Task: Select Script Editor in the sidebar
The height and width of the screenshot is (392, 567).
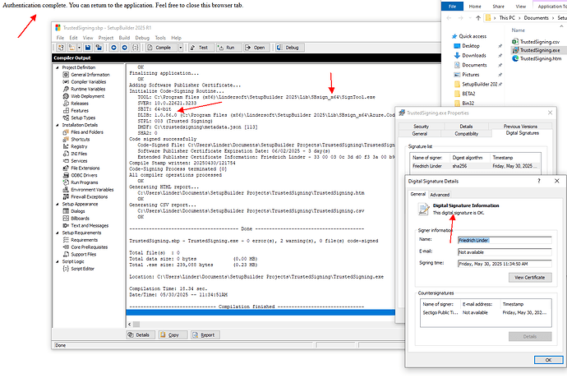Action: pos(84,269)
